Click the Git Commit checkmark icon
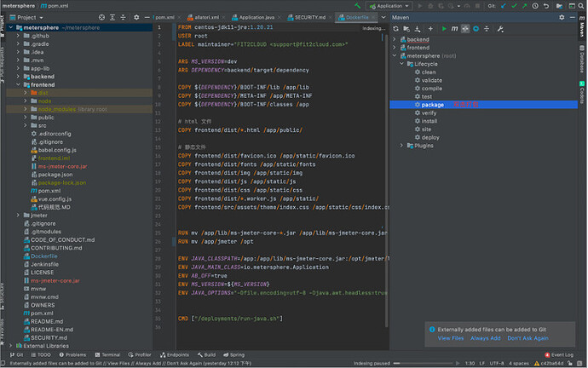Viewport: 588px width, 368px height. click(x=514, y=6)
